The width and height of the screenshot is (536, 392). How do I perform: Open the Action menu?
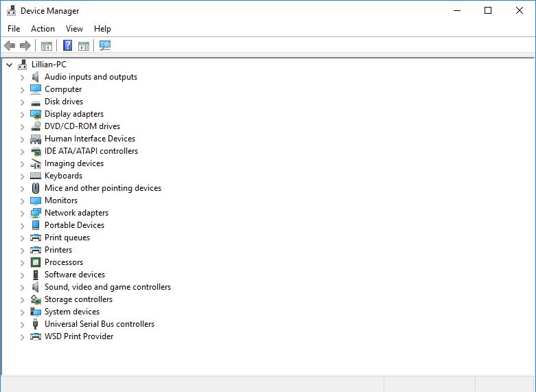point(43,29)
